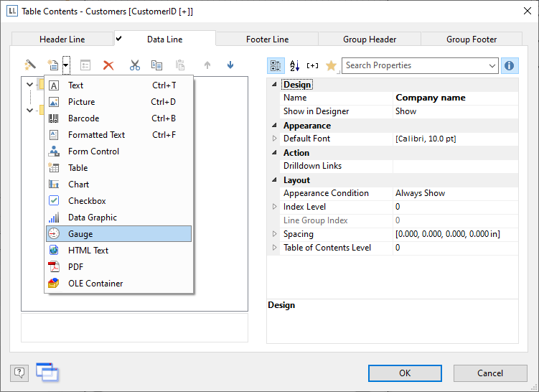Click the star favorites icon
Screen dimensions: 539x392
click(x=331, y=65)
